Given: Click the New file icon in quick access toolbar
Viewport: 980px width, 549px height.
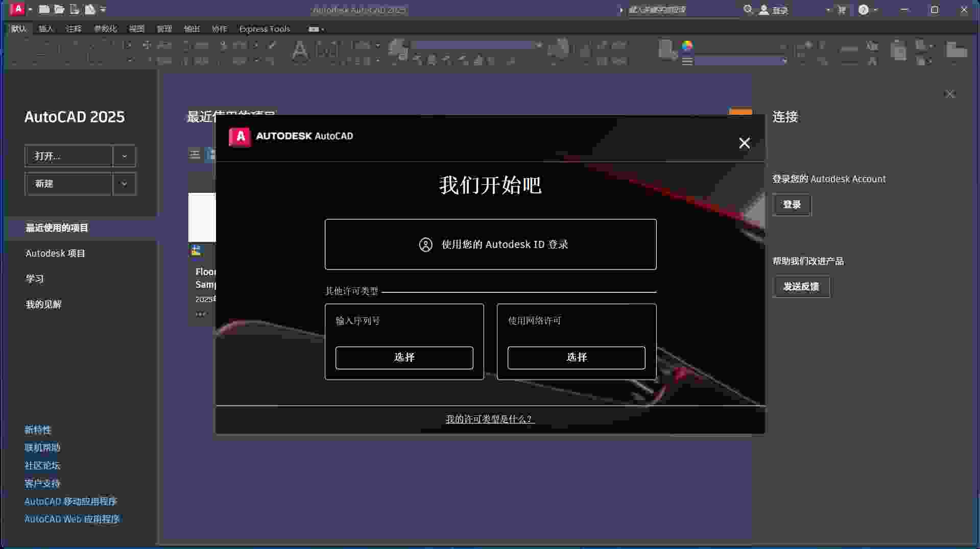Looking at the screenshot, I should click(44, 9).
